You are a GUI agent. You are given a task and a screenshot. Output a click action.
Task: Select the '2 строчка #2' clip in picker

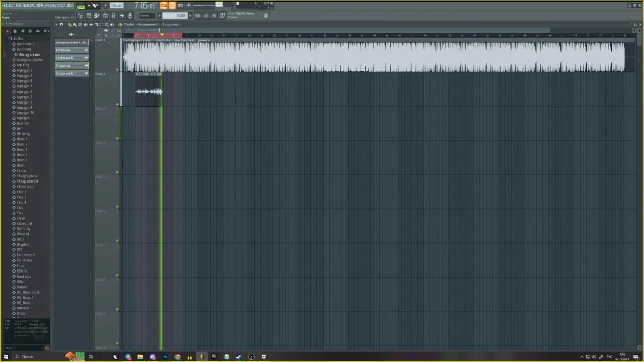[71, 73]
